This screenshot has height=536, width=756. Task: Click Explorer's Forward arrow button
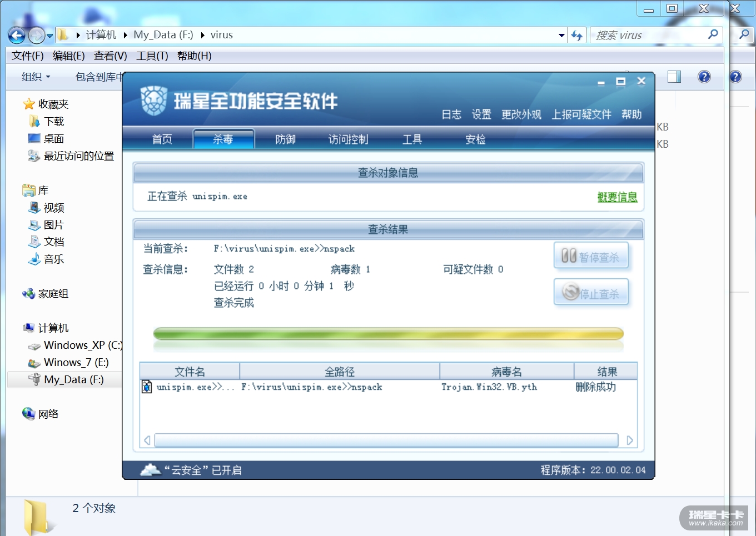[36, 36]
